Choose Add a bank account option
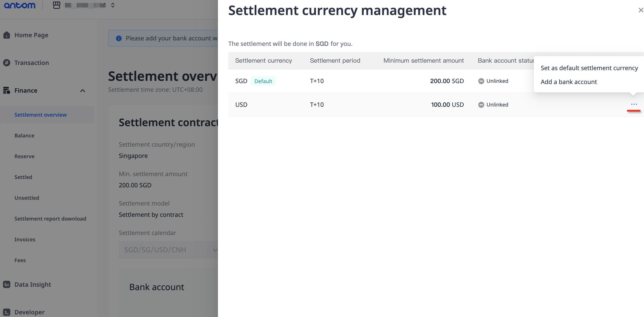This screenshot has width=644, height=317. (569, 82)
